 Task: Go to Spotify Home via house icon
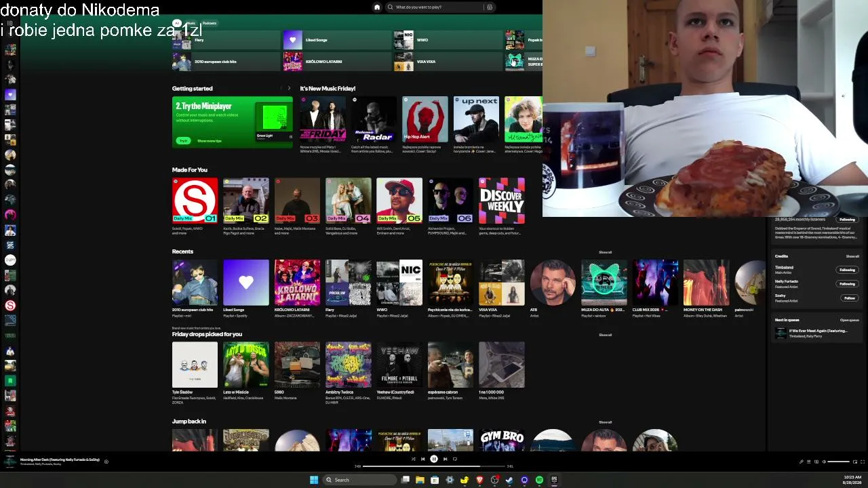point(377,7)
